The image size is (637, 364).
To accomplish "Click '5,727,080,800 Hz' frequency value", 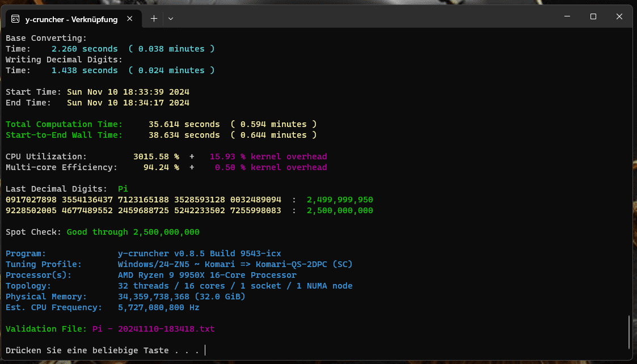I will click(158, 307).
